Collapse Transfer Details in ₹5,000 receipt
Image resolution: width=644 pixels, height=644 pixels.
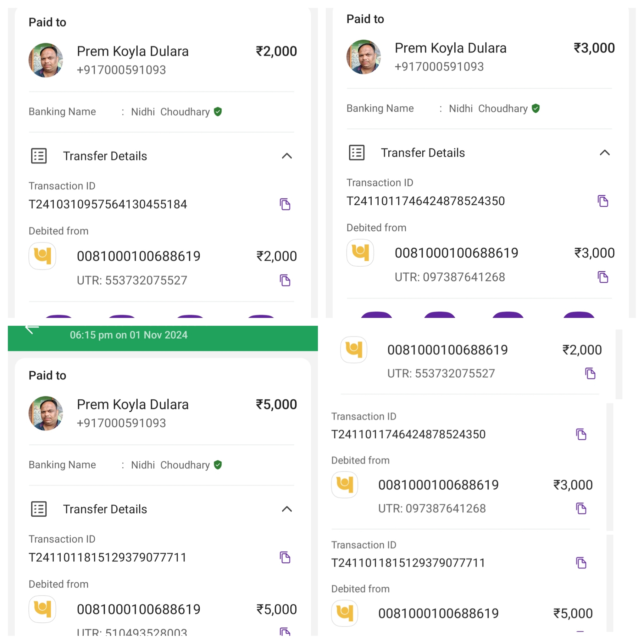click(287, 509)
